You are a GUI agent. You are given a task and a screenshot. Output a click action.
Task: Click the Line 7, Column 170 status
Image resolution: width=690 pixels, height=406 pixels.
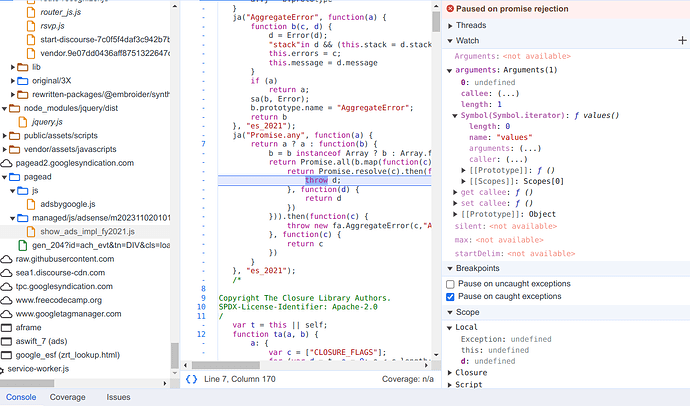tap(240, 379)
